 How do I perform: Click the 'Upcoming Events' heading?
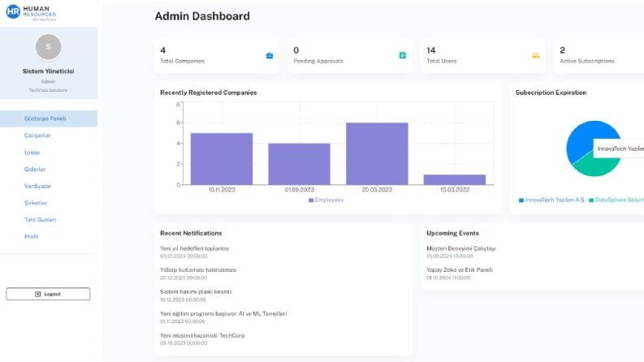[x=452, y=233]
